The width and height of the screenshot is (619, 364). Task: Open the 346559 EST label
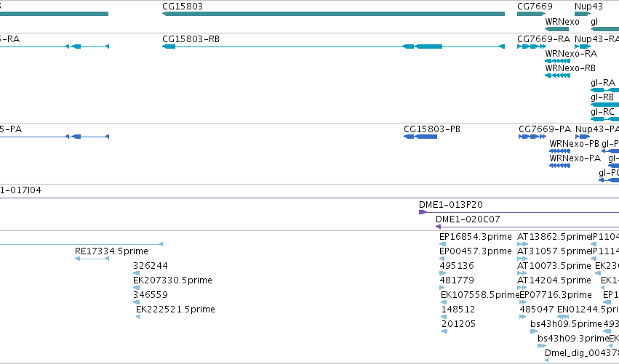pos(151,296)
